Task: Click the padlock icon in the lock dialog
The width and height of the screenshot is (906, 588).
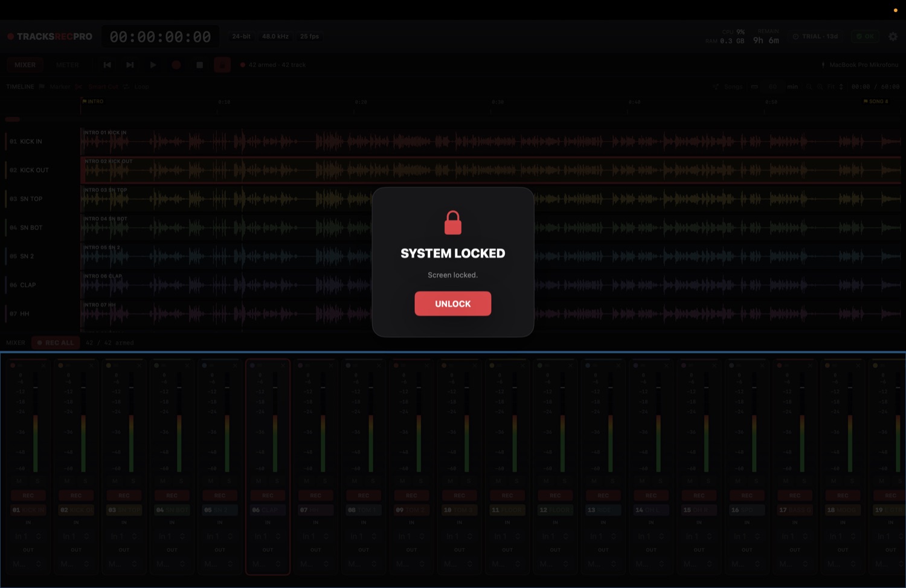Action: tap(453, 223)
